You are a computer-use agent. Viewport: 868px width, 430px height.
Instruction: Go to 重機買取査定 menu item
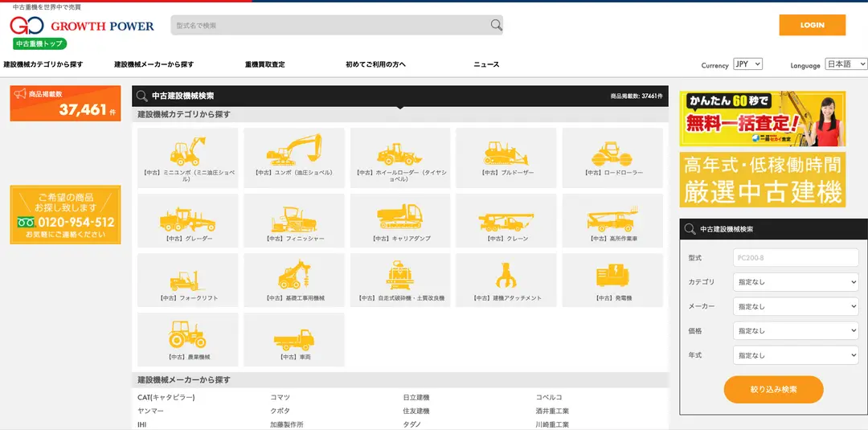coord(264,65)
